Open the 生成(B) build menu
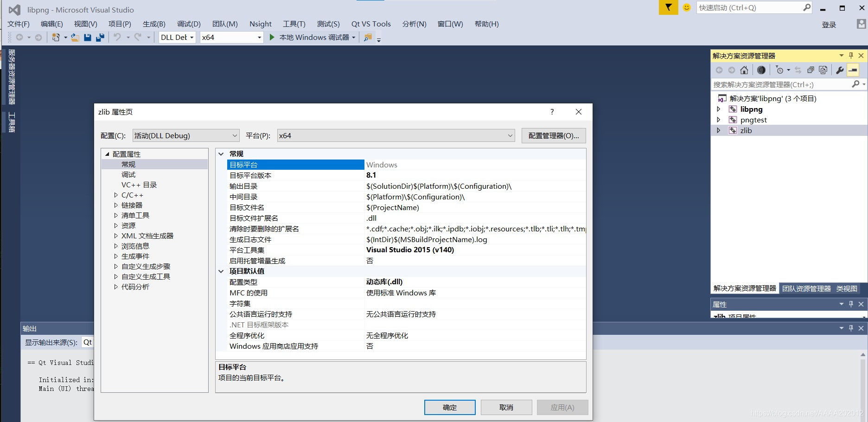 click(x=154, y=24)
